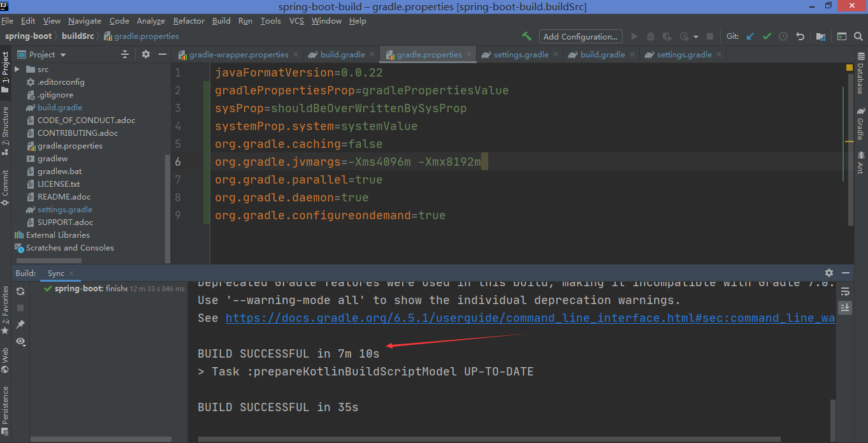The height and width of the screenshot is (443, 868).
Task: Update project via the blue Git arrow icon
Action: coord(751,36)
